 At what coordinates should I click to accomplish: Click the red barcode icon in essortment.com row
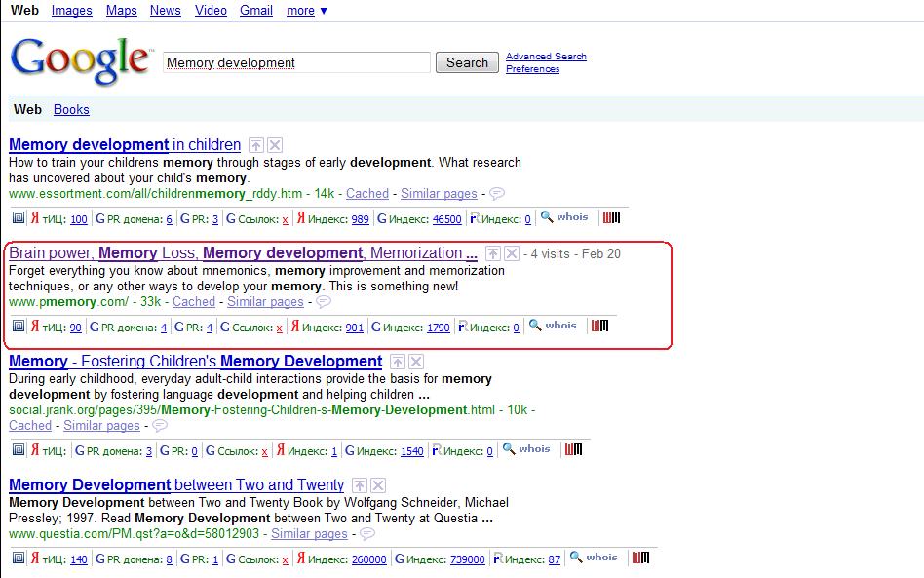coord(611,217)
